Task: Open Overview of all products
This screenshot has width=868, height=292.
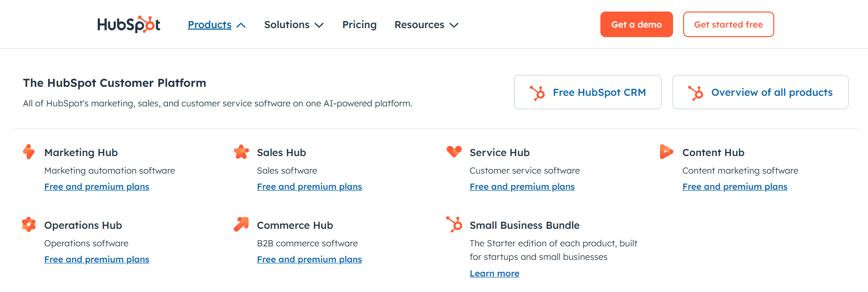Action: (x=760, y=92)
